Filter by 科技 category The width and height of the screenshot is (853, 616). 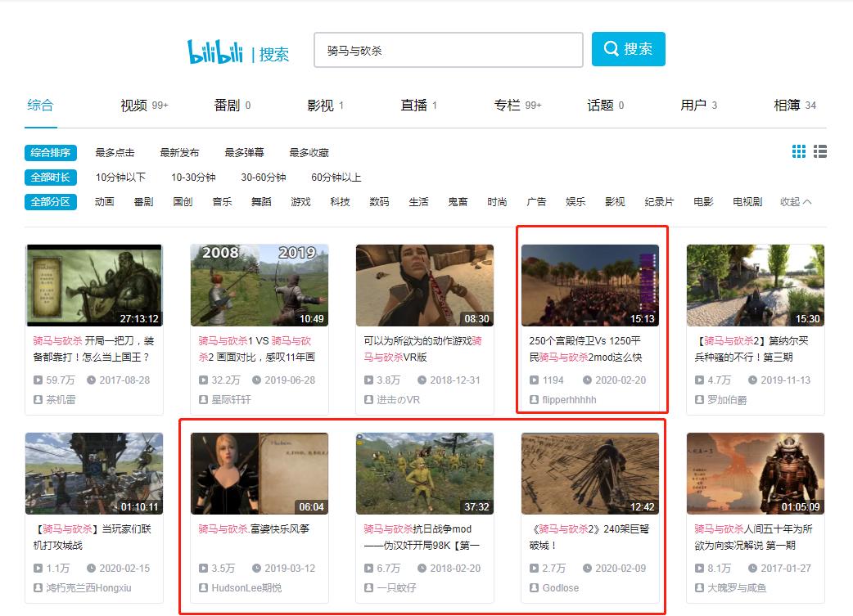(x=340, y=202)
